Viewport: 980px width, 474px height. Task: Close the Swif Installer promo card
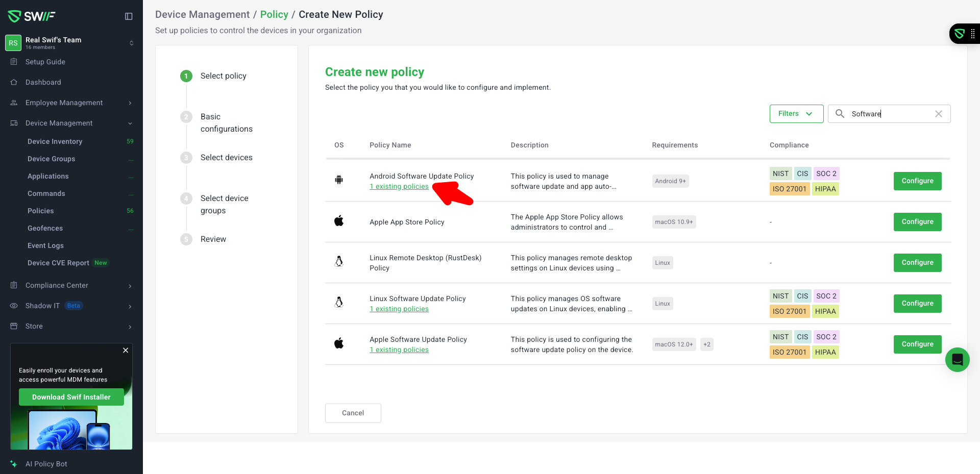pyautogui.click(x=126, y=351)
